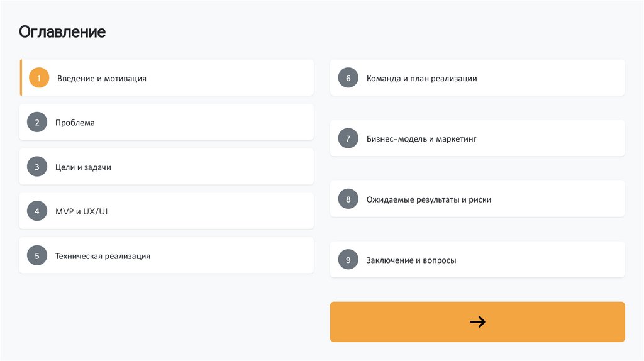
Task: Open "Команда и план реализации" section
Action: [421, 79]
